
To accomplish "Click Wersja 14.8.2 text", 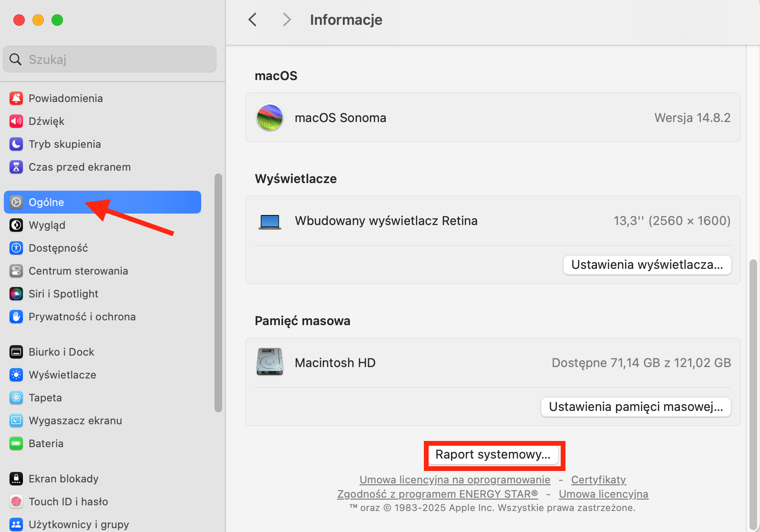I will pyautogui.click(x=692, y=118).
